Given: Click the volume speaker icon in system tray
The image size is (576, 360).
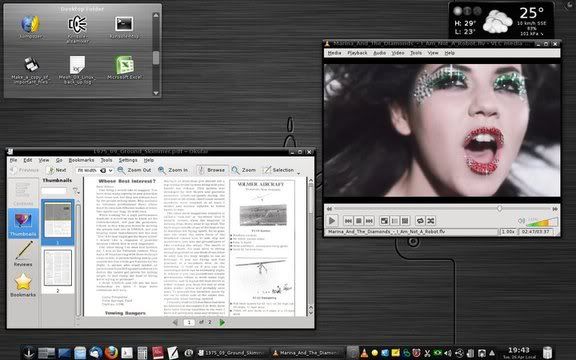Looking at the screenshot, I should pyautogui.click(x=448, y=353).
